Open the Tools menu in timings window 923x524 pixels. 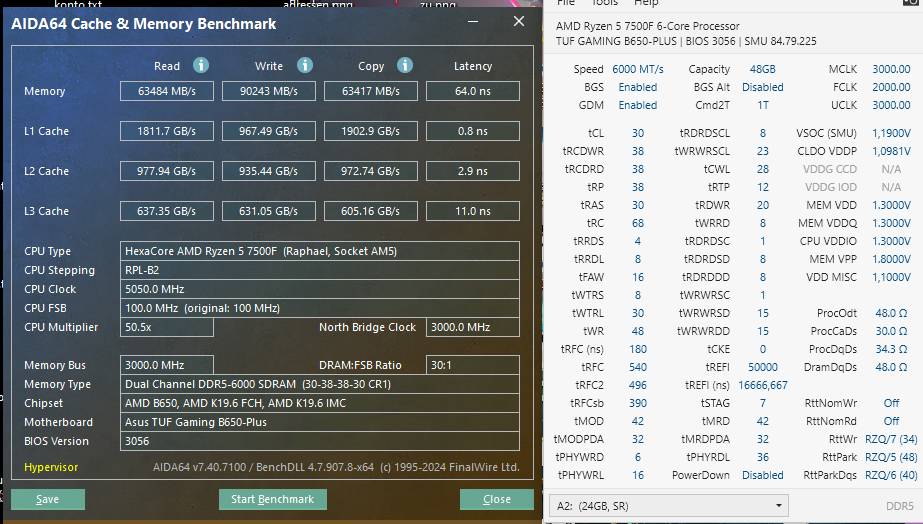click(605, 3)
